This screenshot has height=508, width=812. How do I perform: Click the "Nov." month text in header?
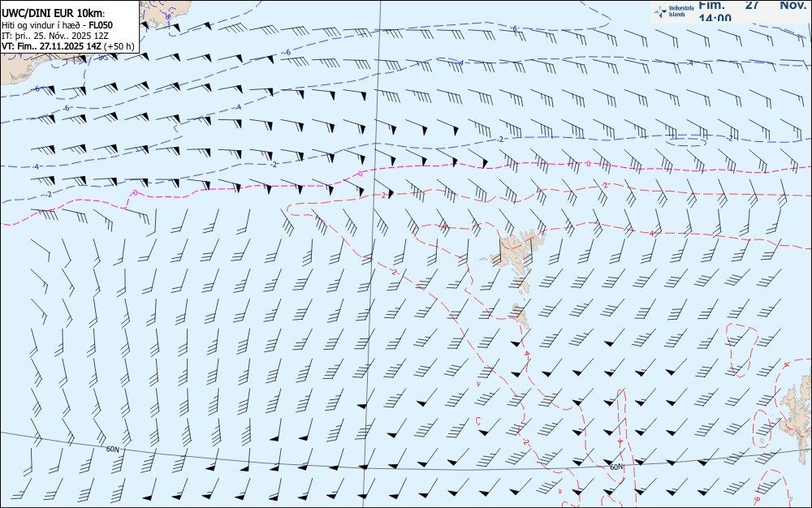(x=793, y=5)
